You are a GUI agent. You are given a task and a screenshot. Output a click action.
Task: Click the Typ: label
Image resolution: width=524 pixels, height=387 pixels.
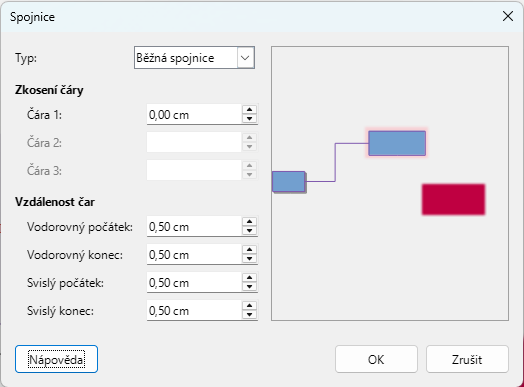click(x=26, y=58)
